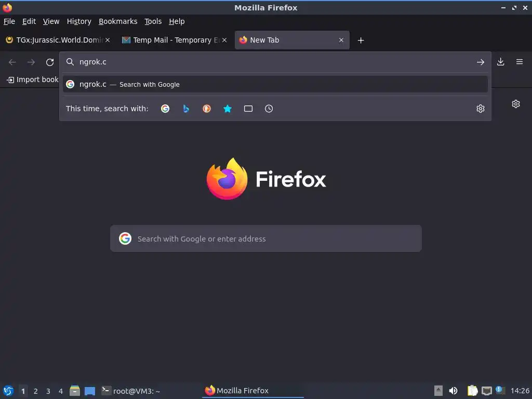Viewport: 532px width, 399px height.
Task: Click the volume speaker tray icon
Action: [x=453, y=391]
